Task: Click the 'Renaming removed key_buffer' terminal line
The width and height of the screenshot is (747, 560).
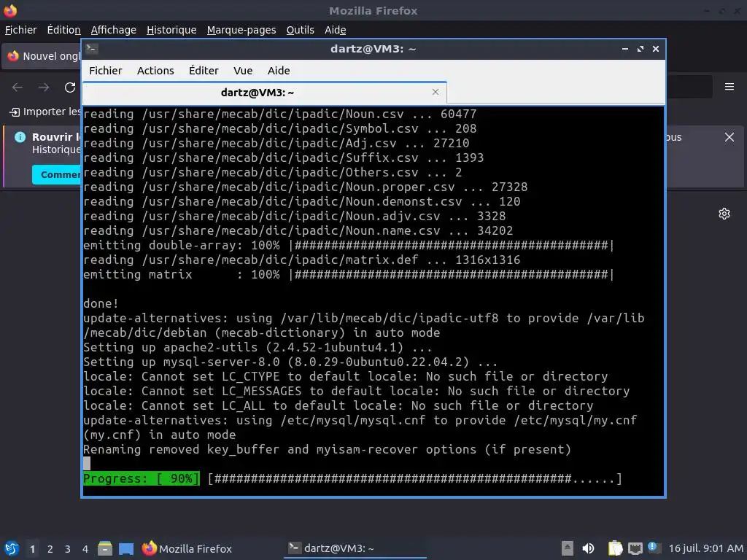Action: [x=328, y=449]
